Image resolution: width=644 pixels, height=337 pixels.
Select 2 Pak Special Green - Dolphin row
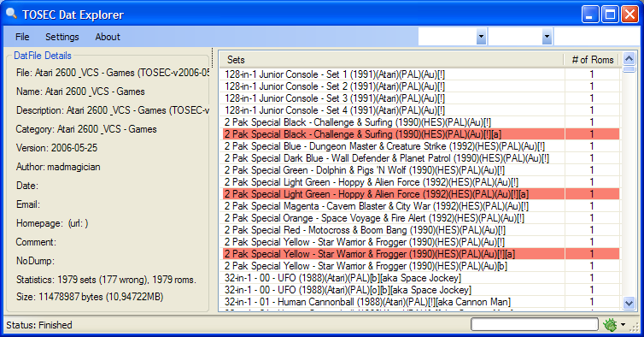pyautogui.click(x=421, y=170)
